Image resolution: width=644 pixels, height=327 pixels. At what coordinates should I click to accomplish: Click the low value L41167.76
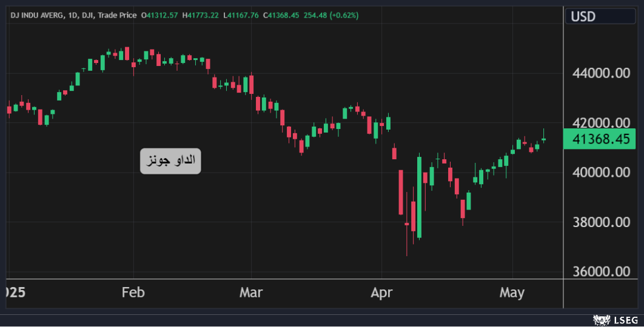[243, 15]
